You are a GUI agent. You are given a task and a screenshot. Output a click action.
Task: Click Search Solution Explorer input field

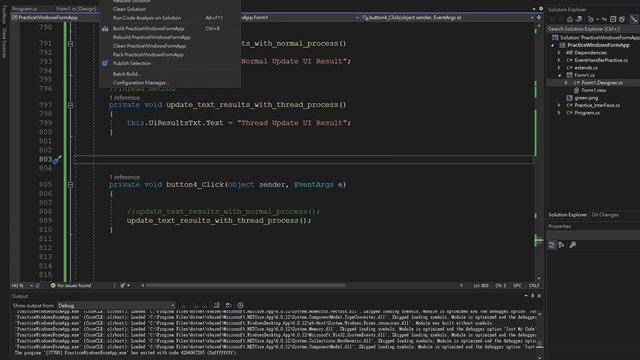593,29
